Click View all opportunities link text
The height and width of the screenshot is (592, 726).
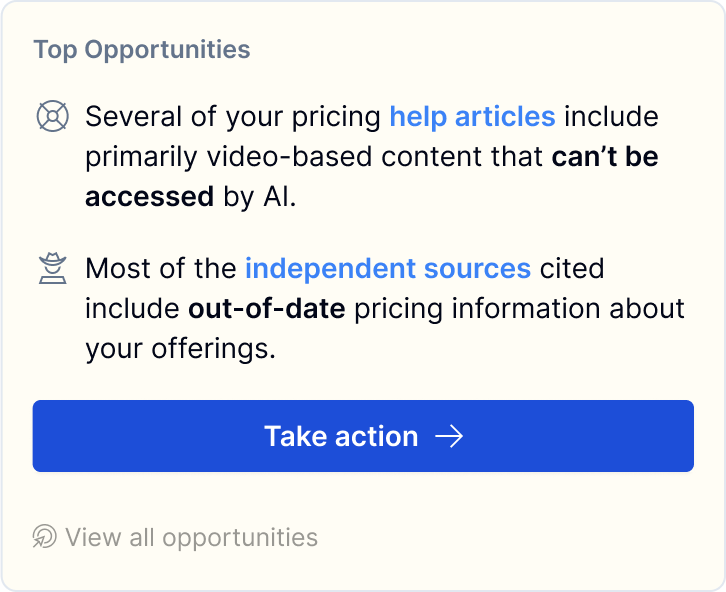coord(191,537)
